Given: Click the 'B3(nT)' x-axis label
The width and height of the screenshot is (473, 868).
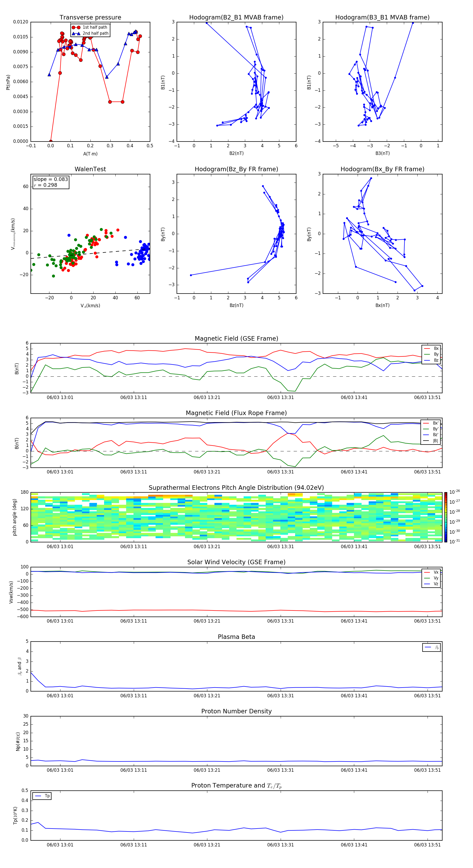Looking at the screenshot, I should click(x=382, y=153).
